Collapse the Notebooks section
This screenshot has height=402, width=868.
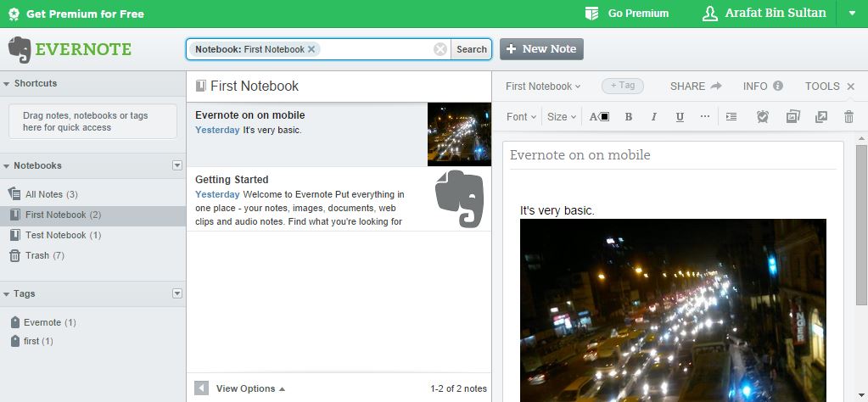pos(7,166)
